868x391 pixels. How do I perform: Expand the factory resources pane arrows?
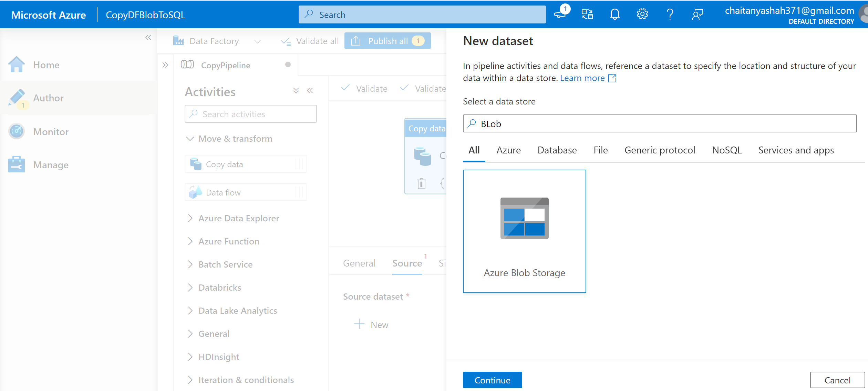(165, 65)
